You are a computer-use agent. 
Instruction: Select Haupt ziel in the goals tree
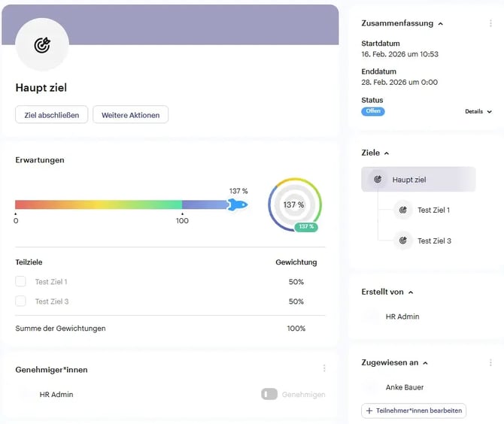pos(418,179)
